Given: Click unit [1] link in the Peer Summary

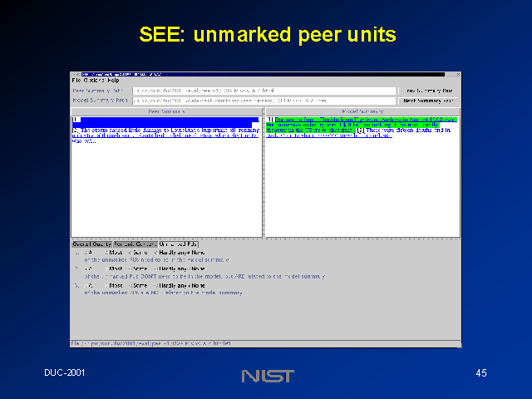Looking at the screenshot, I should [x=75, y=120].
